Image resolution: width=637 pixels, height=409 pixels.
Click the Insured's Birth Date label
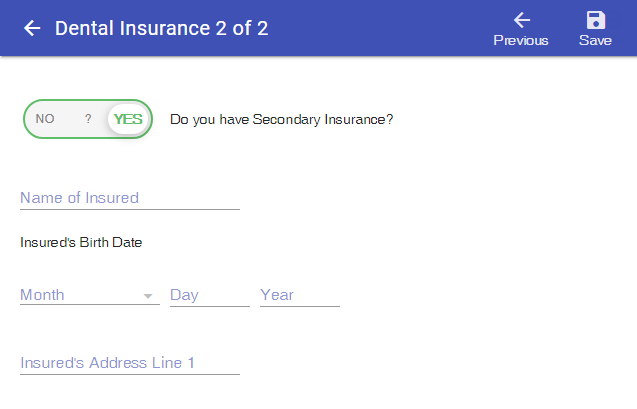click(81, 242)
